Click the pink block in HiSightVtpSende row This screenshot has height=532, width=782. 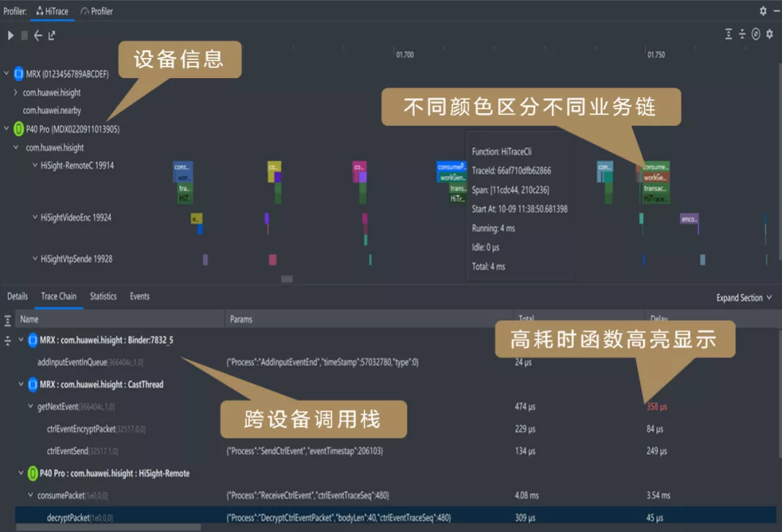(273, 259)
